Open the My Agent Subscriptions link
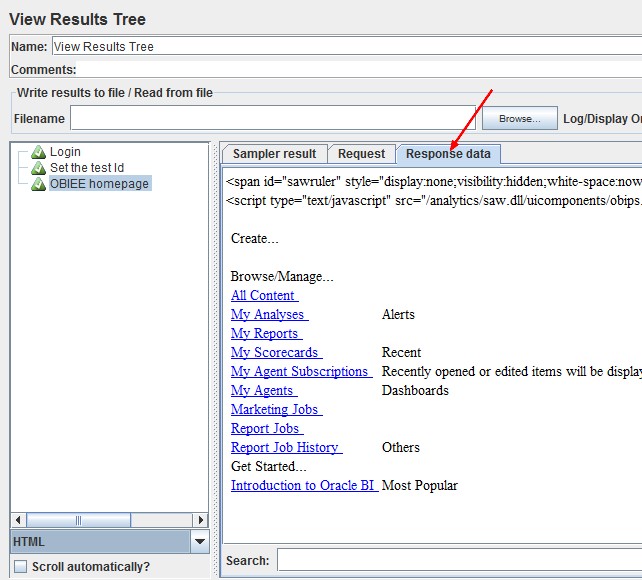The width and height of the screenshot is (642, 580). click(301, 371)
